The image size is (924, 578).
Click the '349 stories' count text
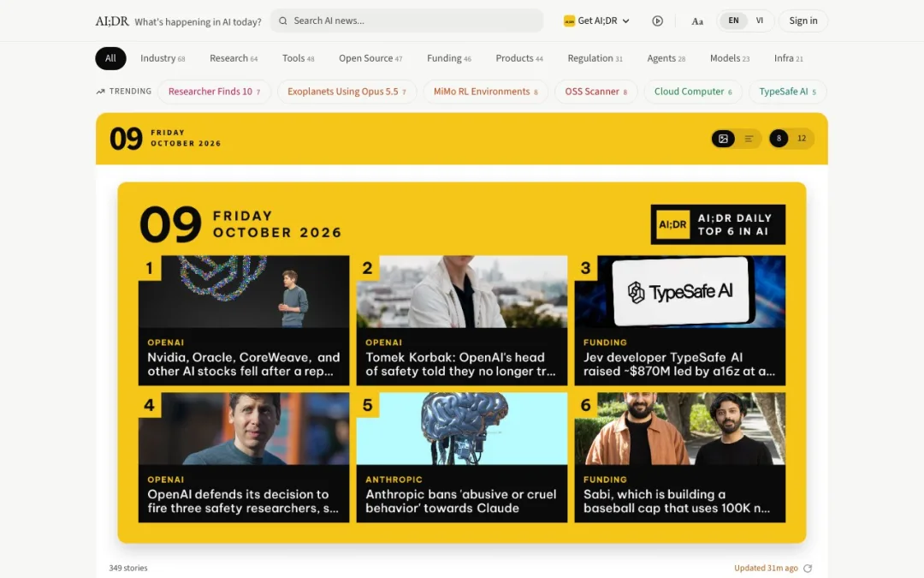pos(127,568)
